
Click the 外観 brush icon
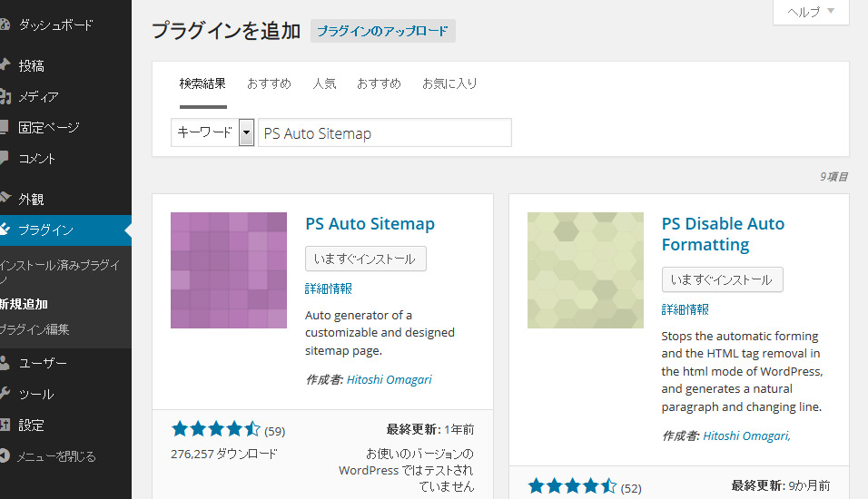coord(5,198)
